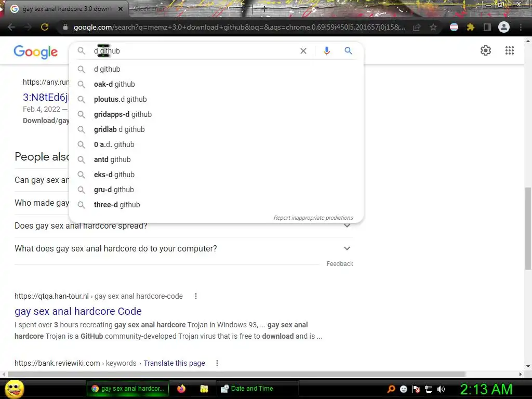Open the Chrome three-dot menu

point(521,27)
